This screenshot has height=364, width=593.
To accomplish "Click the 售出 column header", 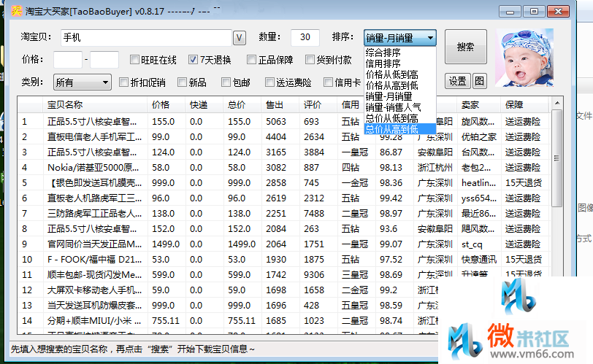I will [280, 104].
